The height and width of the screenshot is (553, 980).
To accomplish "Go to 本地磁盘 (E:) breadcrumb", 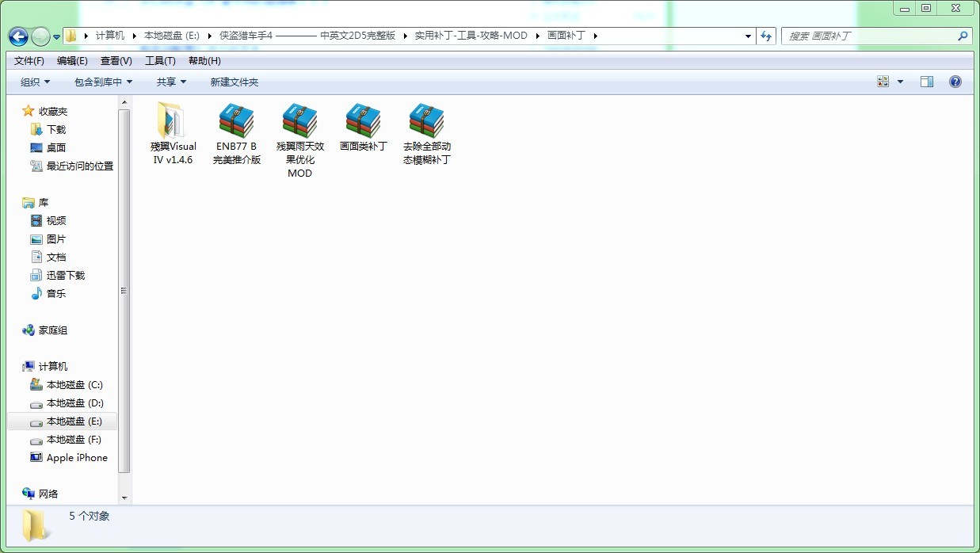I will pos(172,36).
